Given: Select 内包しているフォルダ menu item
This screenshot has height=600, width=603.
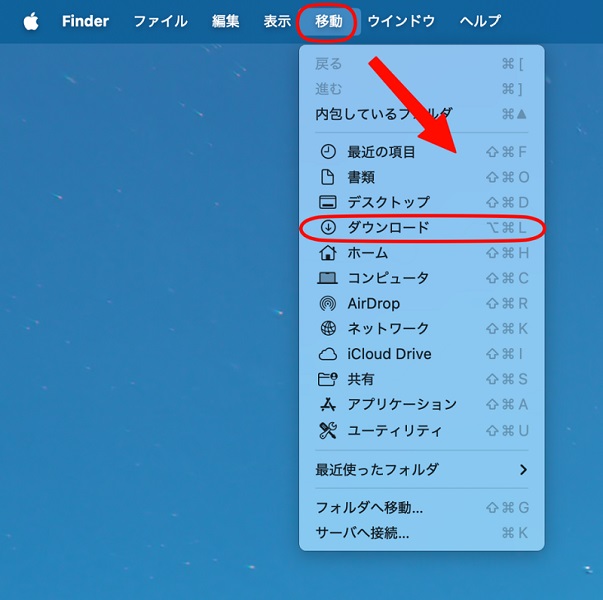Looking at the screenshot, I should pyautogui.click(x=421, y=114).
